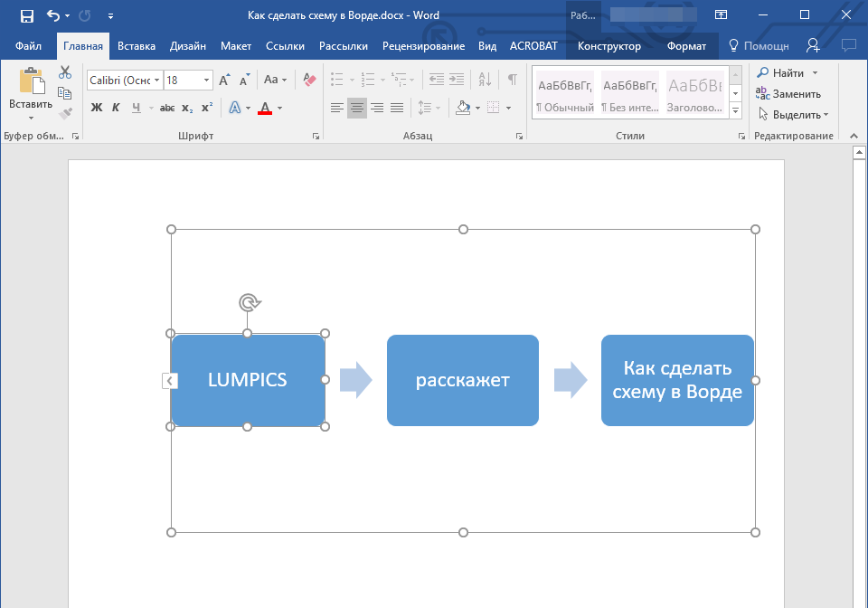Viewport: 868px width, 608px height.
Task: Click the bulleted list icon
Action: [x=337, y=80]
